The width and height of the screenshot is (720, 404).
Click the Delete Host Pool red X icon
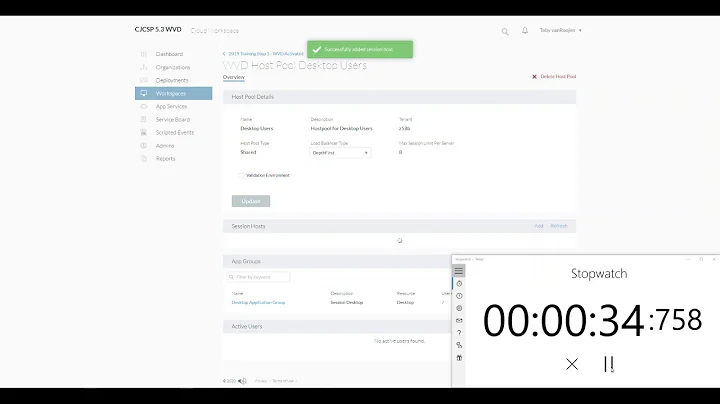534,77
